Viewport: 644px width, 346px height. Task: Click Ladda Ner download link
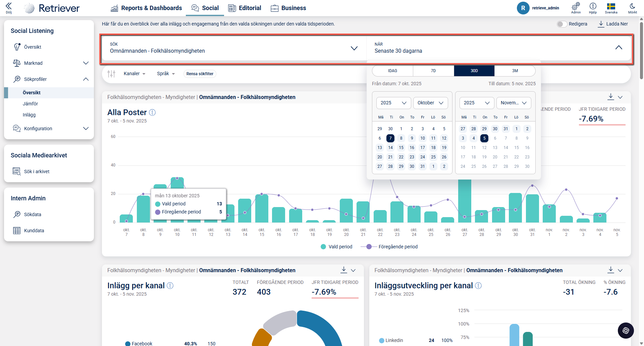pos(613,24)
